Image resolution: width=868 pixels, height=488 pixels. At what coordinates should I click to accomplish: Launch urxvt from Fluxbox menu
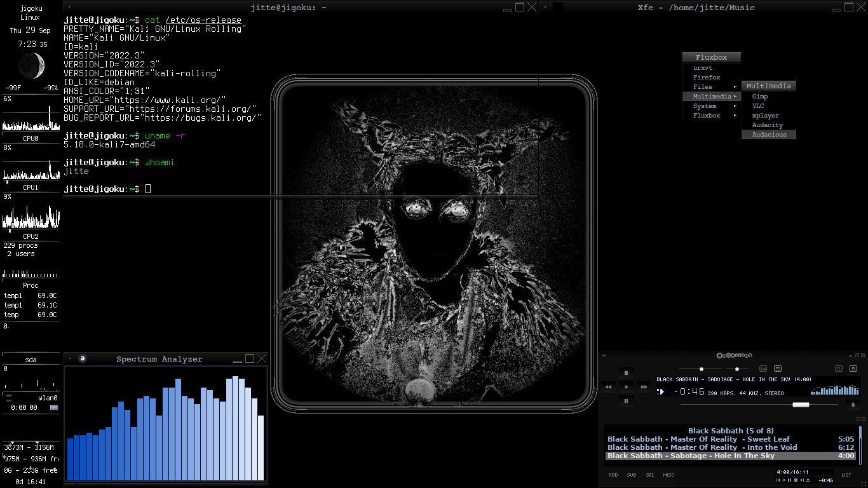pos(702,67)
